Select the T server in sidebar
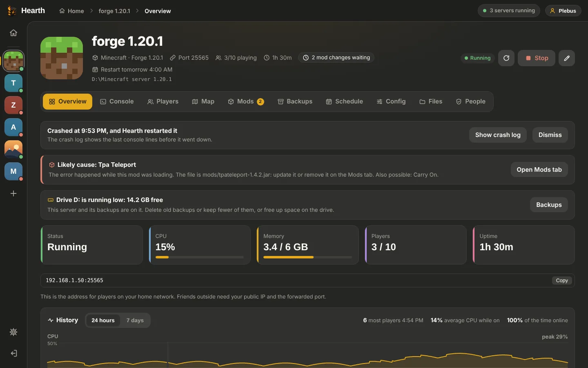 (x=13, y=83)
